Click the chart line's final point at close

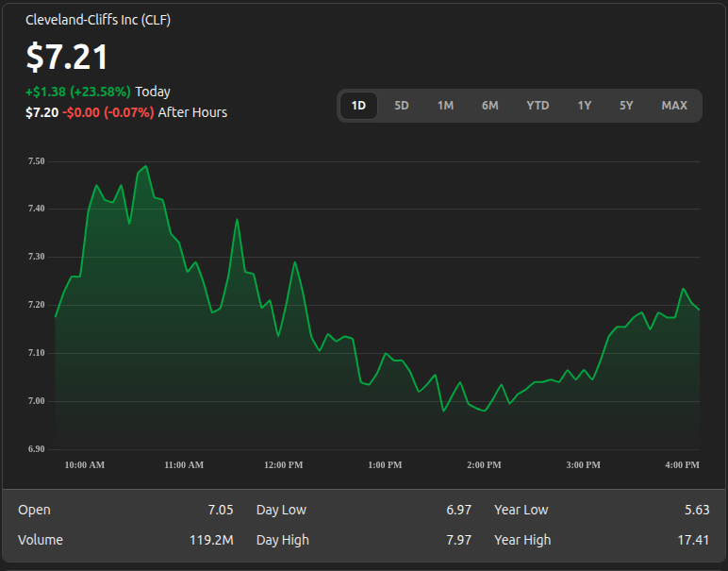pos(699,310)
